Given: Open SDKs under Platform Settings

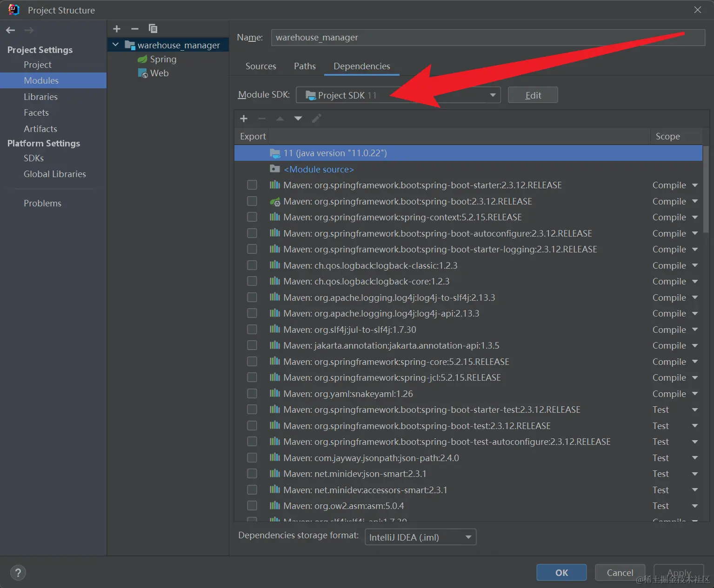Looking at the screenshot, I should tap(33, 158).
